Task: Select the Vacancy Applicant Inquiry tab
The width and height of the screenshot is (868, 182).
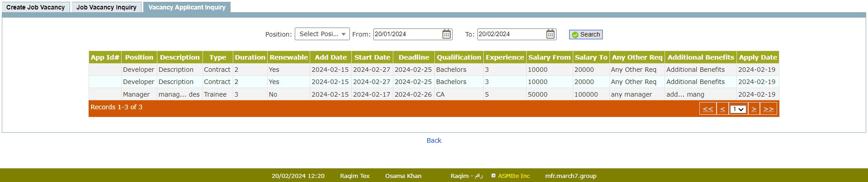Action: [x=187, y=7]
